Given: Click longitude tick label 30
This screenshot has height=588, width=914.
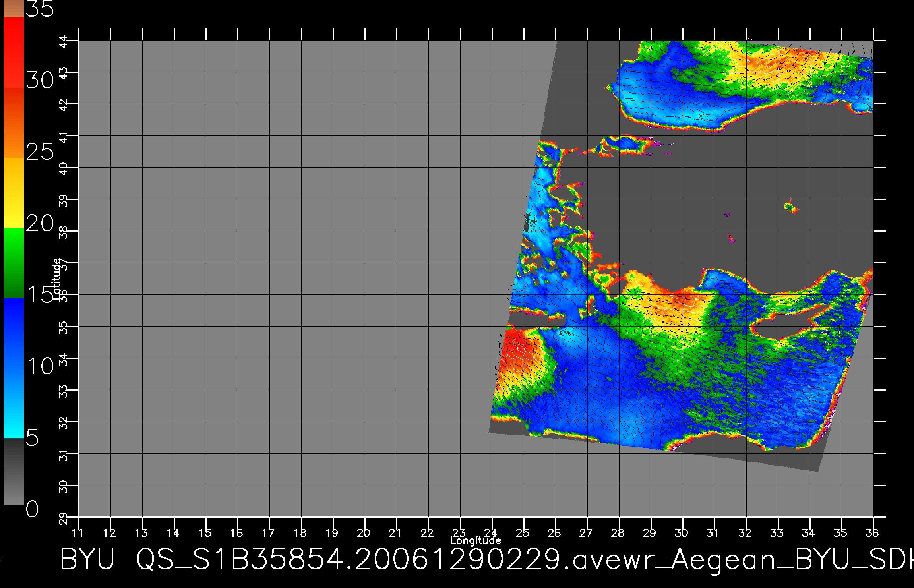Looking at the screenshot, I should (x=682, y=533).
